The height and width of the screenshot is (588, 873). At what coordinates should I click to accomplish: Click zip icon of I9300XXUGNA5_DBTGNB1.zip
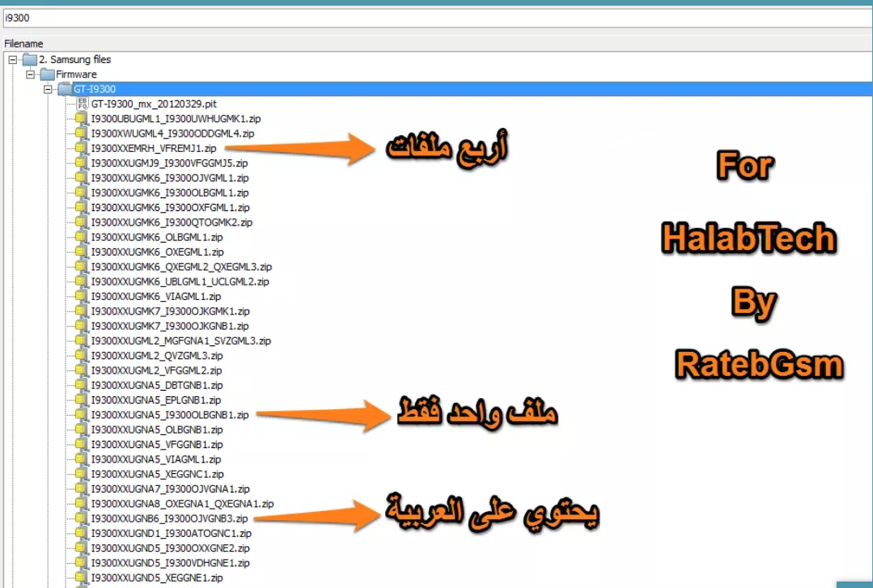81,385
